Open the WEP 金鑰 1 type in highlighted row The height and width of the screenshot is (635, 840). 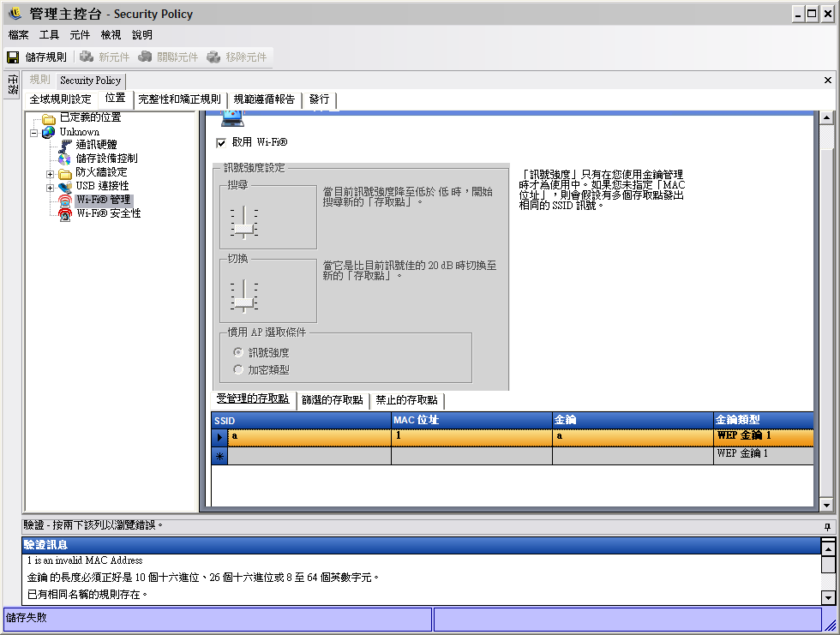click(x=764, y=437)
